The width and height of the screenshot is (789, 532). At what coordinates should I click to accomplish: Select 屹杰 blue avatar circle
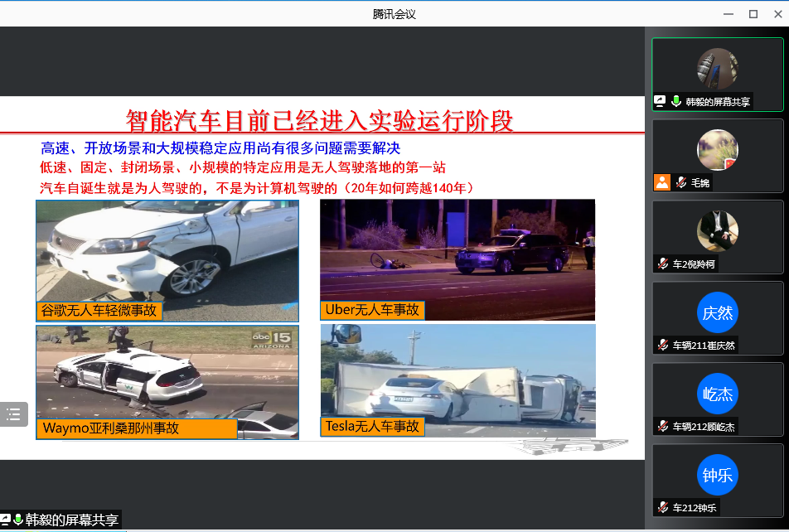718,394
